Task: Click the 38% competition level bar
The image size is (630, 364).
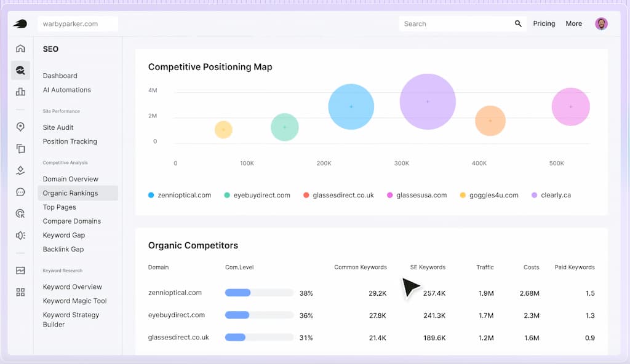Action: click(x=259, y=293)
